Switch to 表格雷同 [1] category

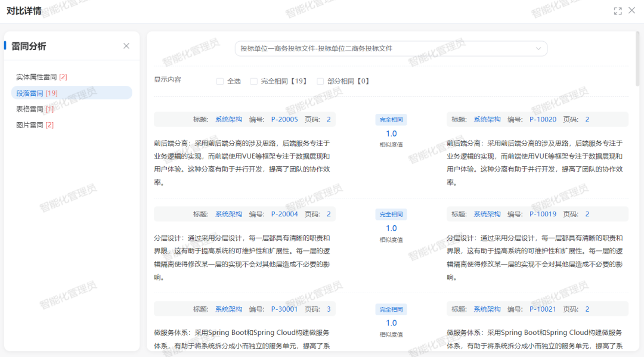tap(35, 109)
